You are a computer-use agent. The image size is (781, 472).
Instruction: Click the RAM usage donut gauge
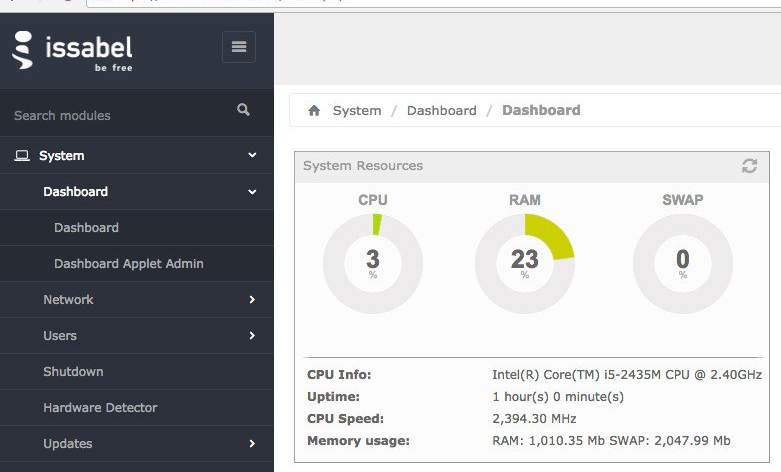tap(524, 263)
